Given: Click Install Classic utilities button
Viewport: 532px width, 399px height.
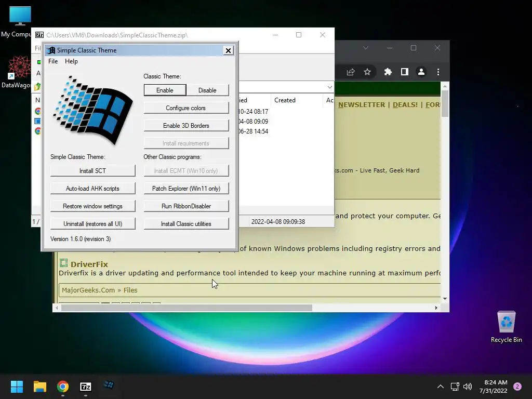Looking at the screenshot, I should pos(186,223).
